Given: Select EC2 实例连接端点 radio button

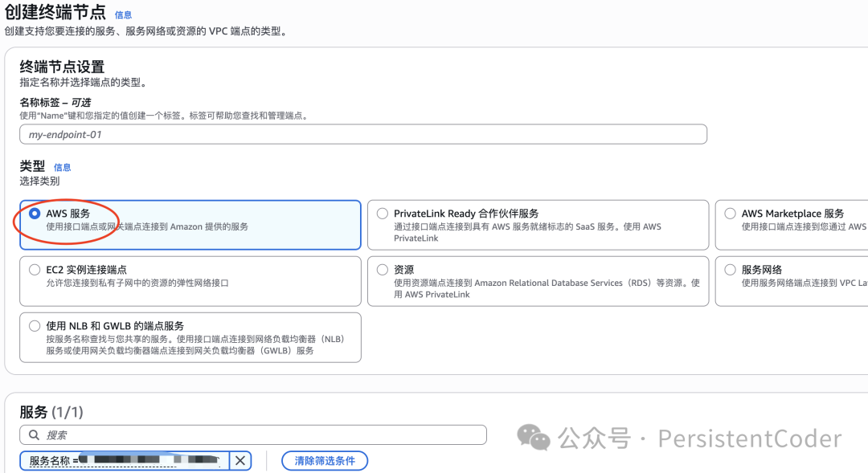Looking at the screenshot, I should 35,270.
